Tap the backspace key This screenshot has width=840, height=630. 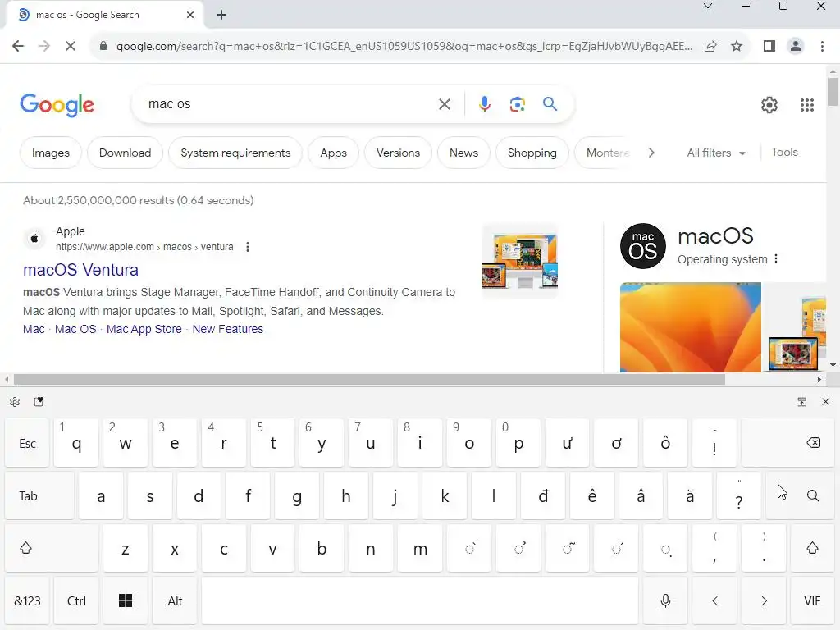[x=788, y=442]
